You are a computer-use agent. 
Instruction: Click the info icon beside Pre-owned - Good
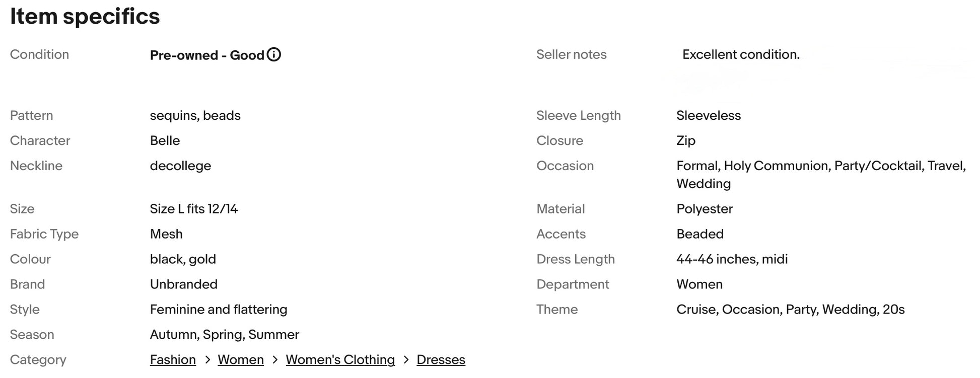273,54
